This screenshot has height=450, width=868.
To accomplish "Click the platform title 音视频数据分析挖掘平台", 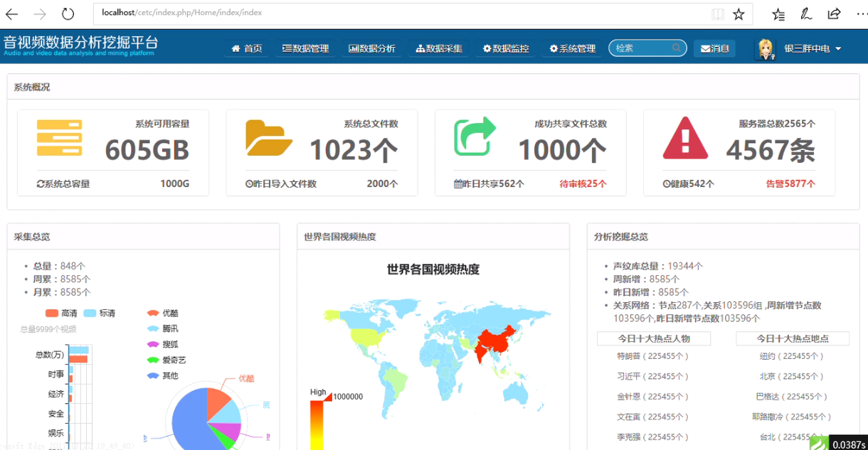I will (x=80, y=43).
